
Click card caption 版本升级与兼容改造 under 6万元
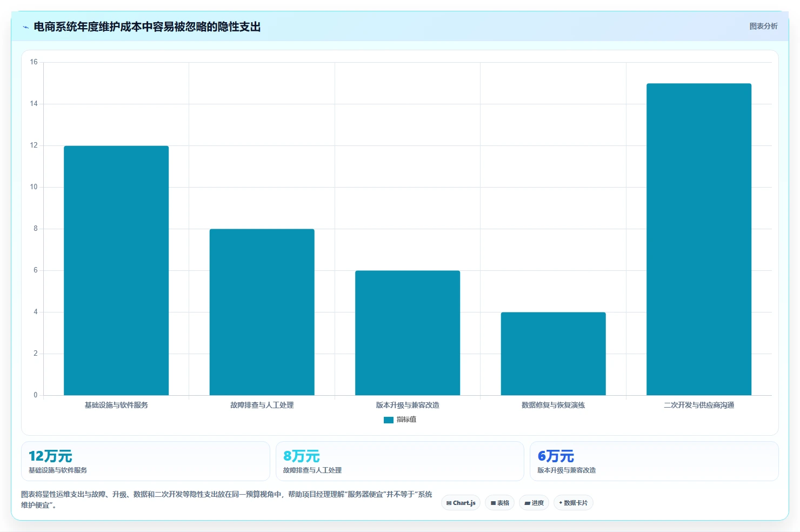[566, 470]
